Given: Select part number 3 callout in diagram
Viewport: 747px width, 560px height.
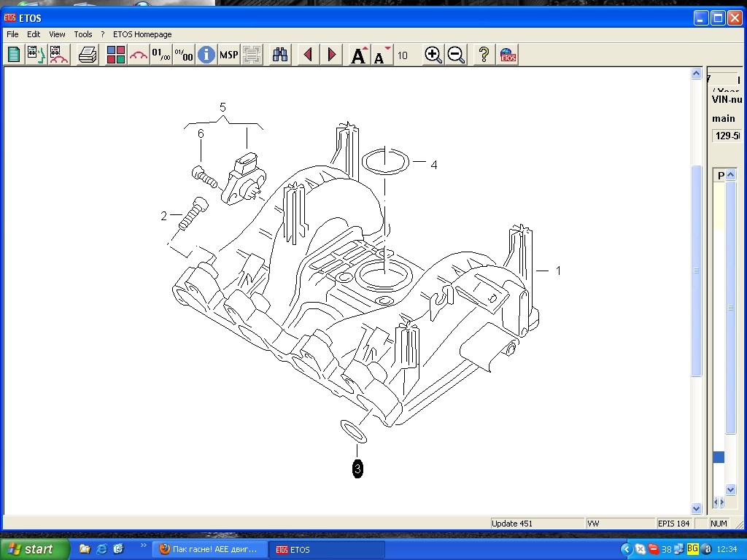Looking at the screenshot, I should click(357, 469).
